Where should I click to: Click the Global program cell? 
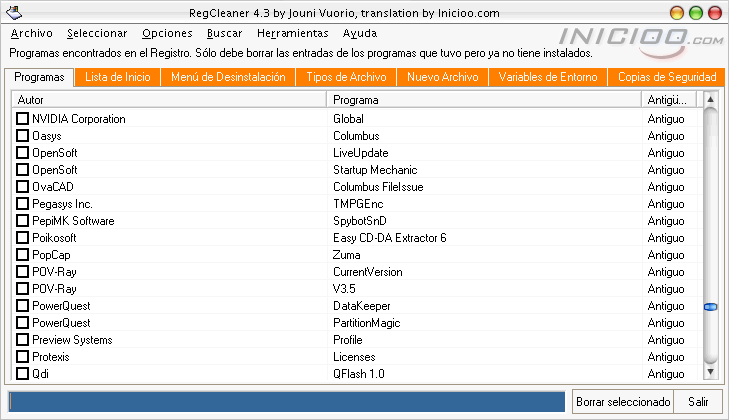point(348,119)
